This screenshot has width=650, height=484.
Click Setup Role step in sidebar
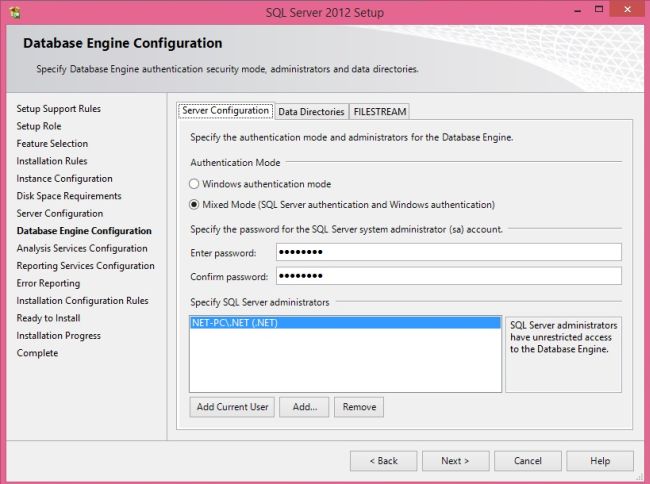pyautogui.click(x=39, y=126)
